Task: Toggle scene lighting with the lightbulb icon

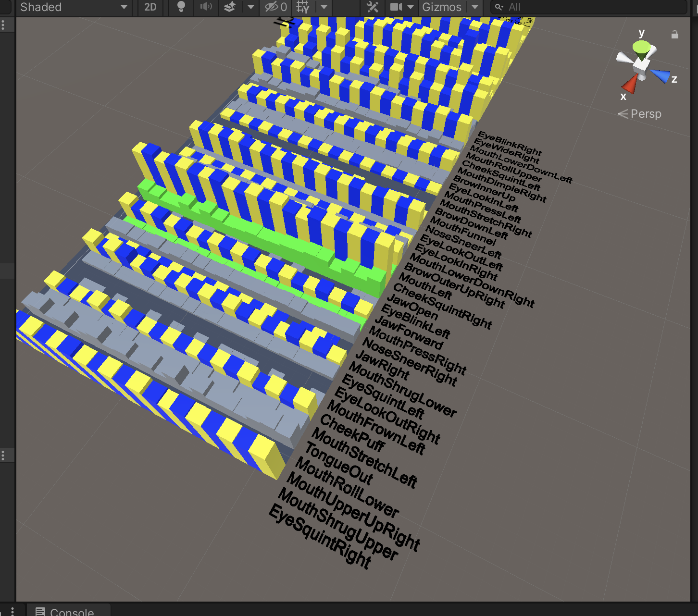Action: [x=181, y=7]
